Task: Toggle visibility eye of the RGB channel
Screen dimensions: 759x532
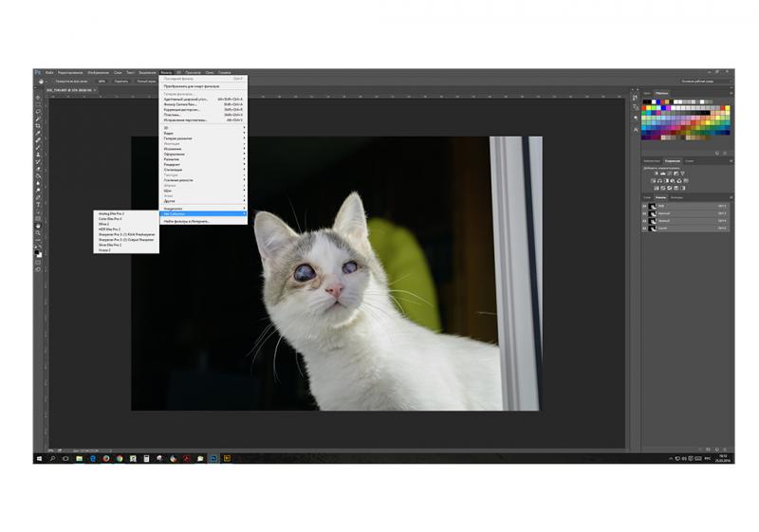Action: [x=645, y=206]
